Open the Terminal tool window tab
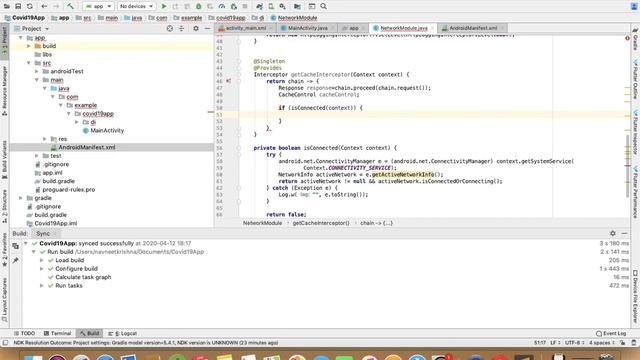The width and height of the screenshot is (640, 360). (x=57, y=333)
